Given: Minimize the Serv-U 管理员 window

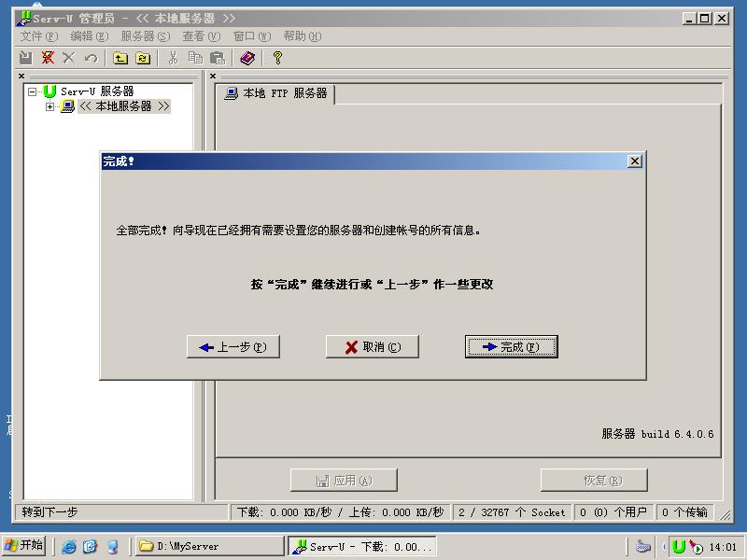Looking at the screenshot, I should point(688,19).
